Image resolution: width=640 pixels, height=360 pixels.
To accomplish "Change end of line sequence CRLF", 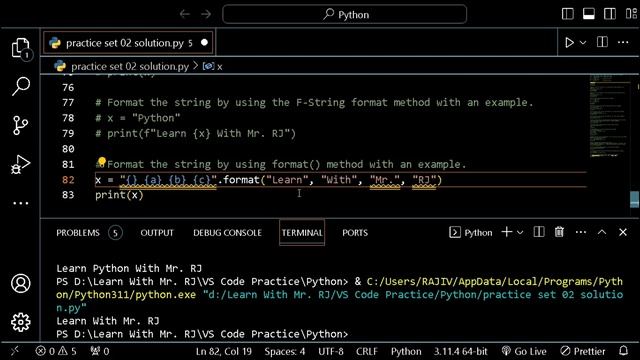I will click(x=367, y=351).
